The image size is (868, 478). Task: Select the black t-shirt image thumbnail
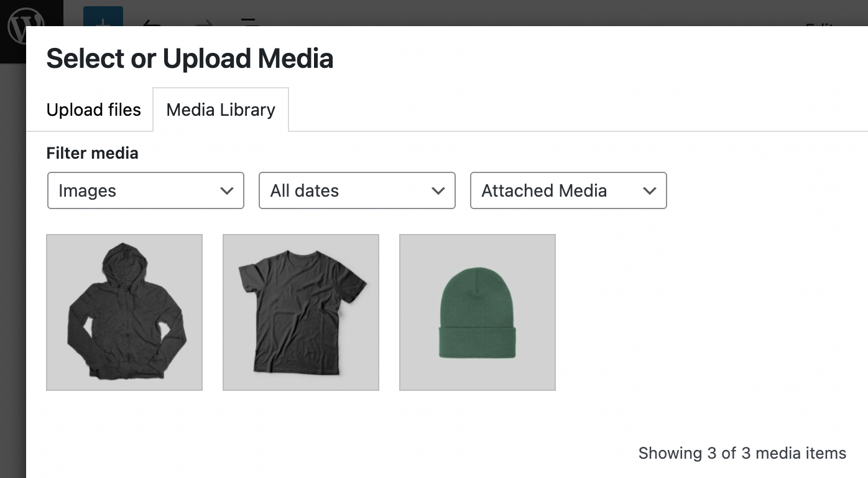pos(301,312)
